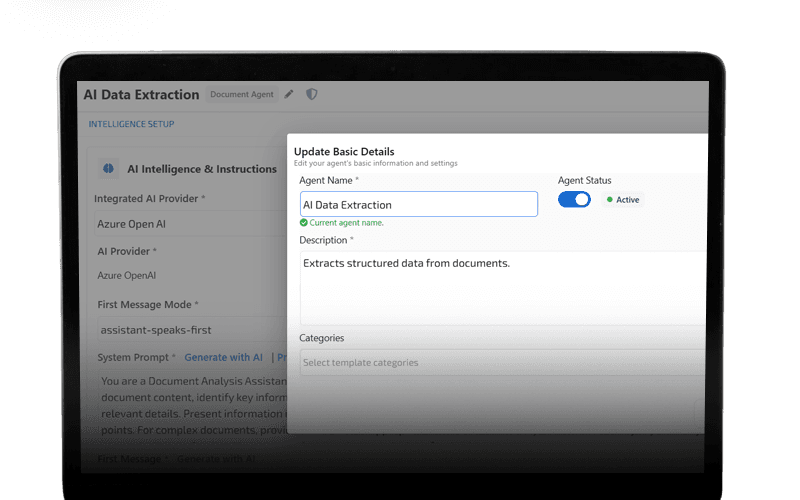
Task: Click the Update Basic Details dialog heading
Action: (x=344, y=151)
